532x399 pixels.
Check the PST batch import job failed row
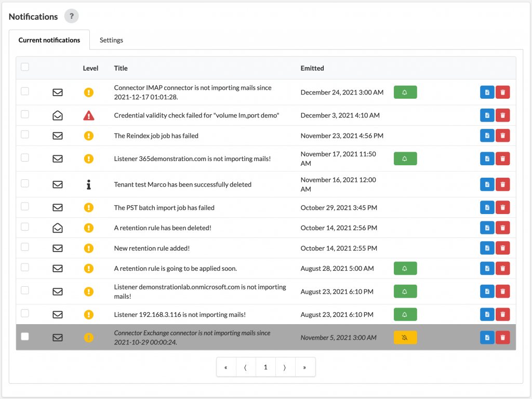coord(25,207)
